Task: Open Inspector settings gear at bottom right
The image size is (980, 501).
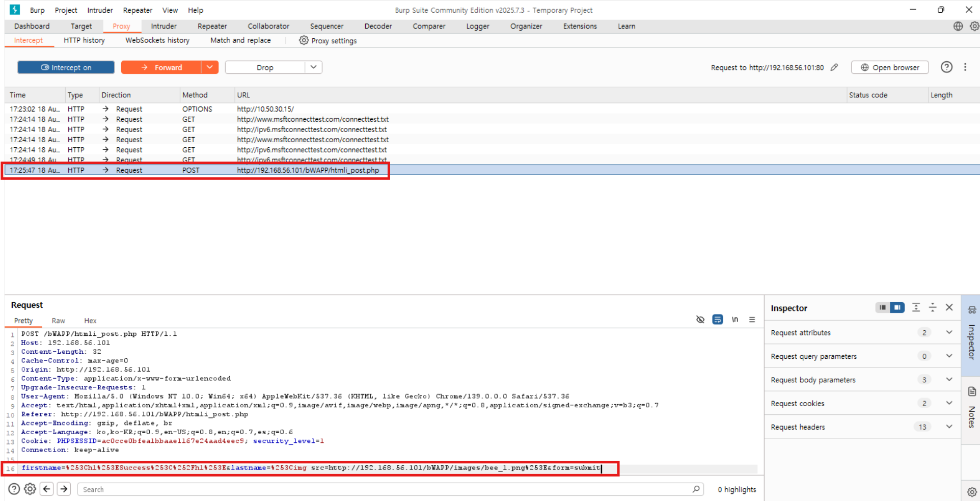Action: click(x=972, y=492)
